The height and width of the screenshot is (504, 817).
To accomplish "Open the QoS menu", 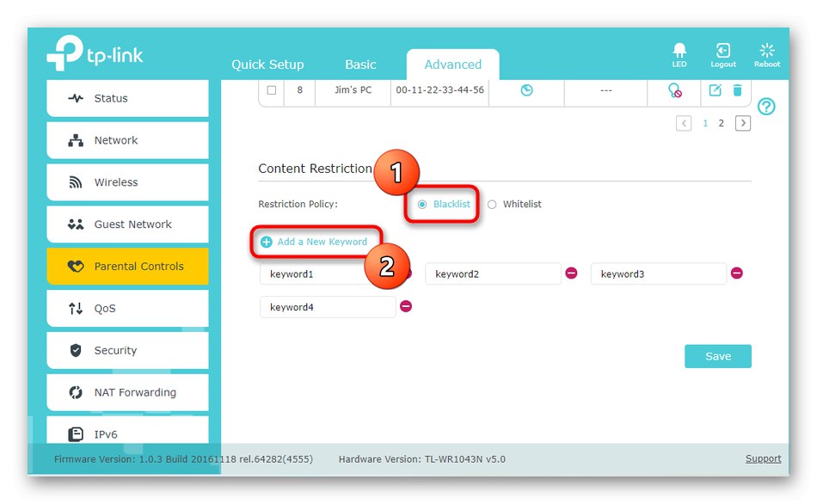I will tap(127, 309).
